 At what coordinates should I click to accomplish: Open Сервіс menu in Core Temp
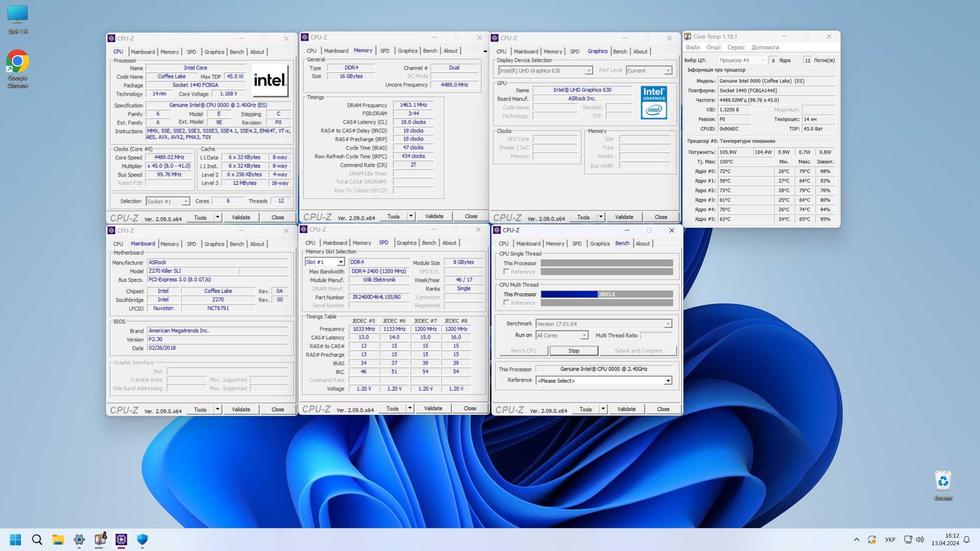click(736, 47)
